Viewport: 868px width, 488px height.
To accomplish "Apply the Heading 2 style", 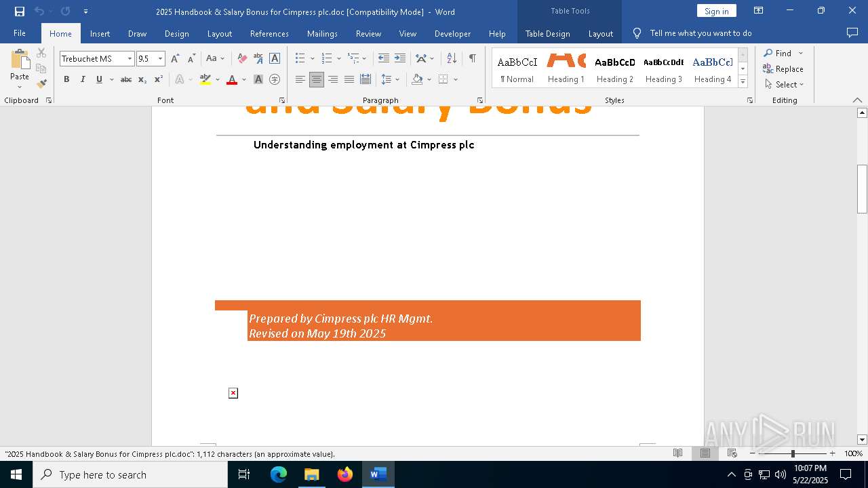I will click(x=615, y=68).
